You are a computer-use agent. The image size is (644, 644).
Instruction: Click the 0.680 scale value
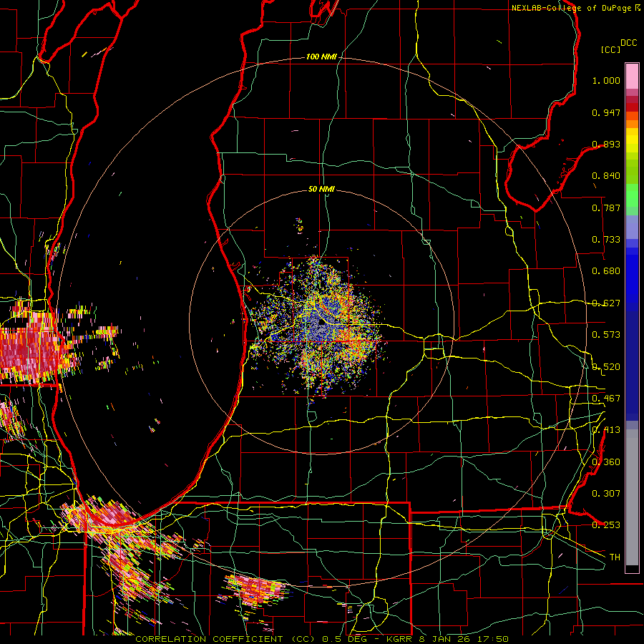[606, 271]
